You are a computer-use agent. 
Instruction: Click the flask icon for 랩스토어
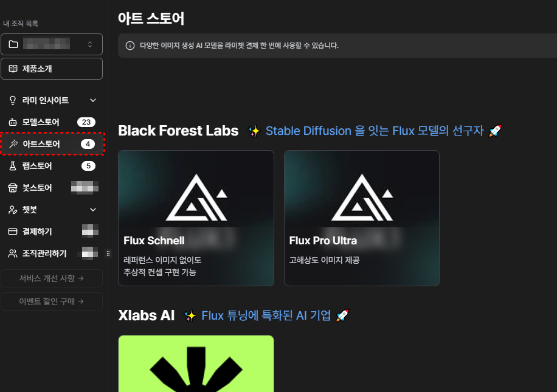coord(13,166)
